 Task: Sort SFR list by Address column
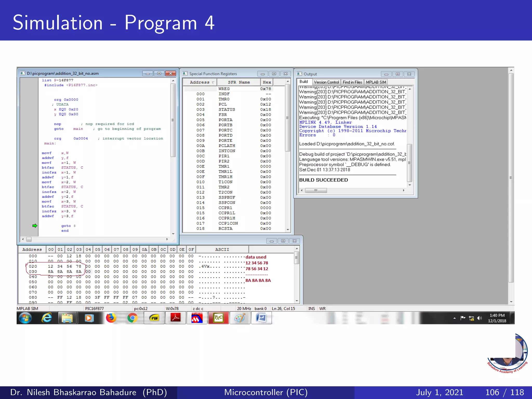(200, 82)
